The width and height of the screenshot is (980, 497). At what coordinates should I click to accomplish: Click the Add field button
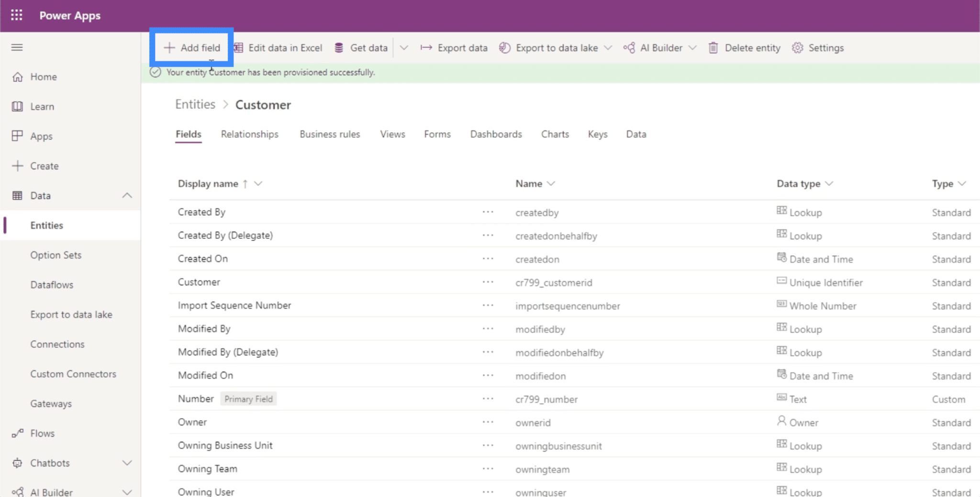point(192,48)
